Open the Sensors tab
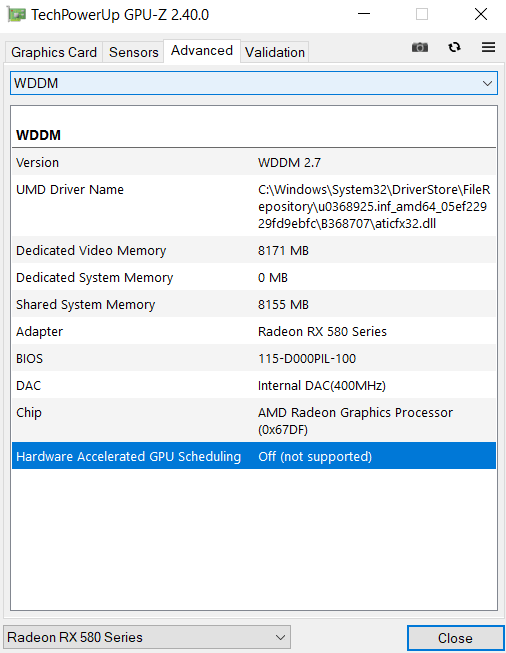The width and height of the screenshot is (506, 653). coord(133,52)
